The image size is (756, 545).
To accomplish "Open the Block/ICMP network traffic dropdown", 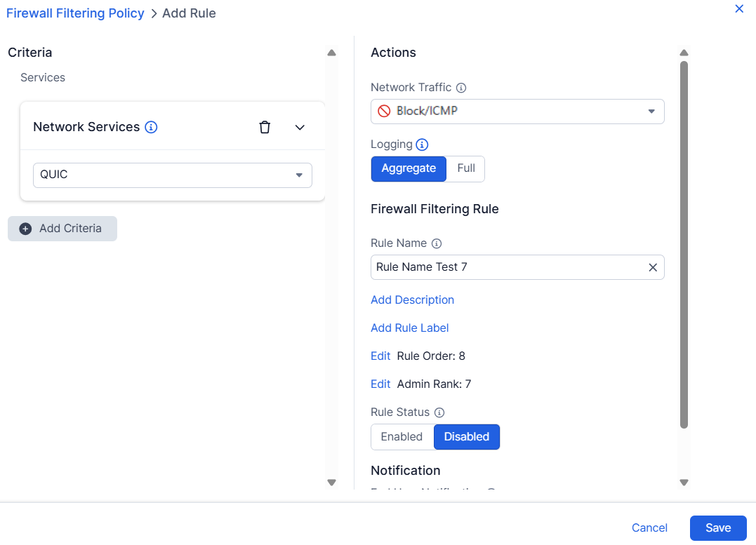I will point(517,112).
